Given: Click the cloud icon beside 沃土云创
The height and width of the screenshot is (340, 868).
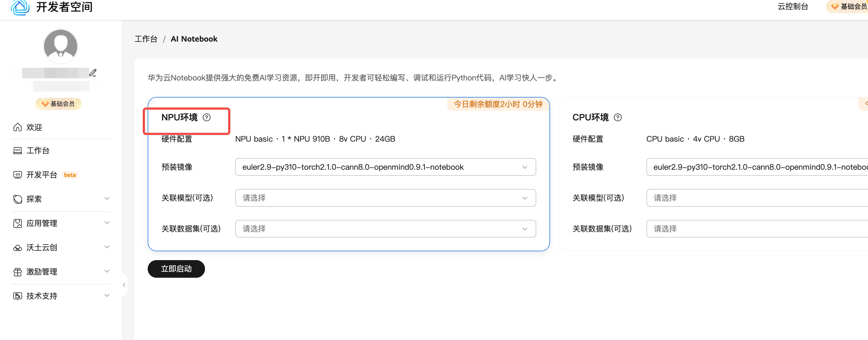Looking at the screenshot, I should point(18,248).
